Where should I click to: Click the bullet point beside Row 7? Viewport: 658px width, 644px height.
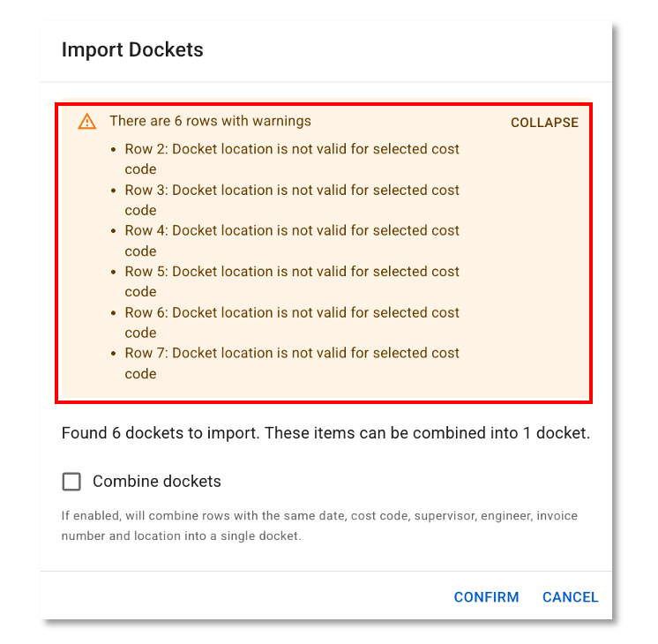[114, 354]
